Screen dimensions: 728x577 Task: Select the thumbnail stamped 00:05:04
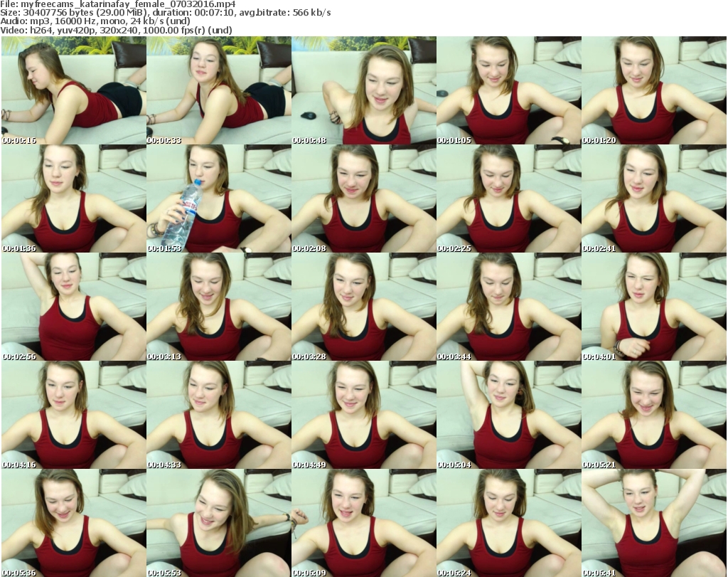point(508,415)
